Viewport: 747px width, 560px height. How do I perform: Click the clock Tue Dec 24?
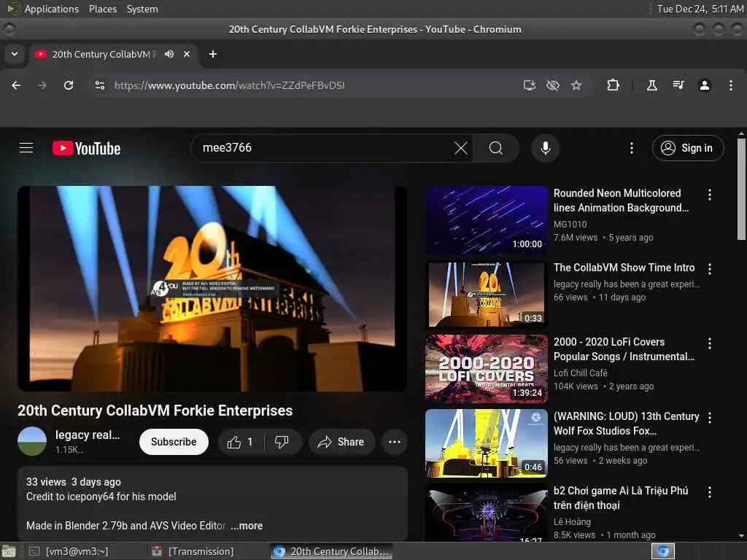click(700, 9)
